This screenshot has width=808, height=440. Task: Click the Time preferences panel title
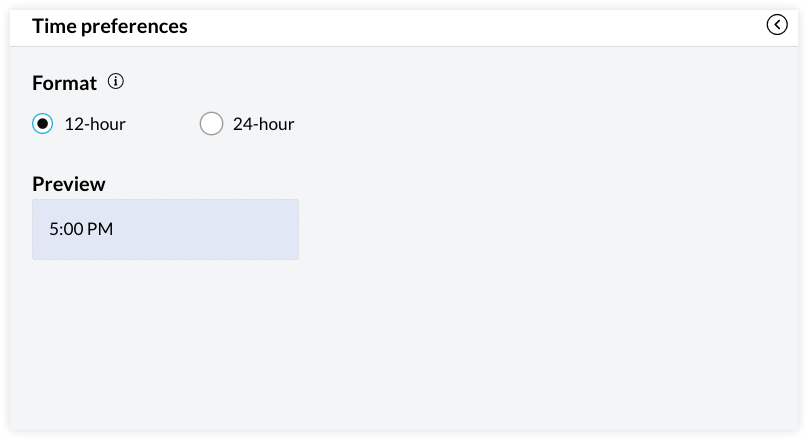110,26
